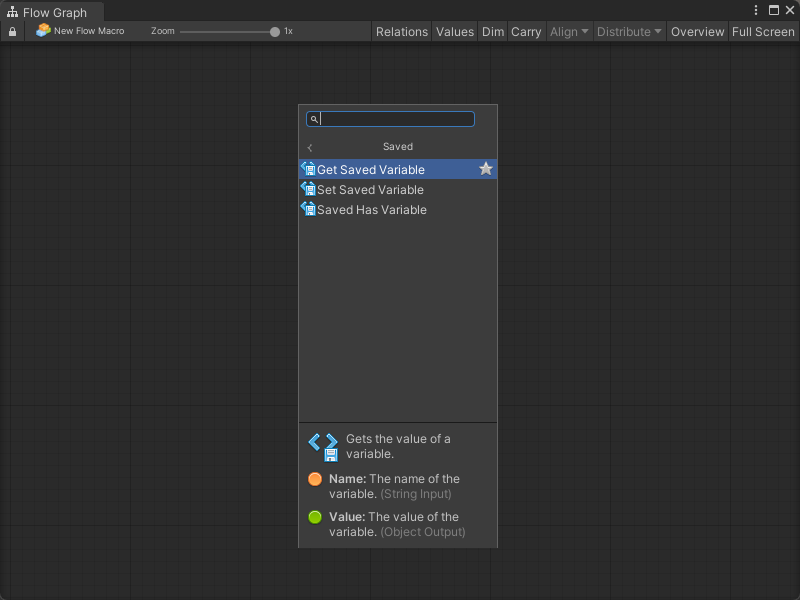The height and width of the screenshot is (600, 800).
Task: Click the Zoom slider handle
Action: pyautogui.click(x=275, y=32)
